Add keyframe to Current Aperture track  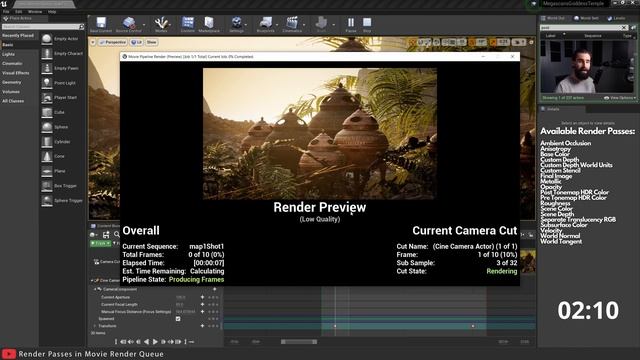pos(202,297)
